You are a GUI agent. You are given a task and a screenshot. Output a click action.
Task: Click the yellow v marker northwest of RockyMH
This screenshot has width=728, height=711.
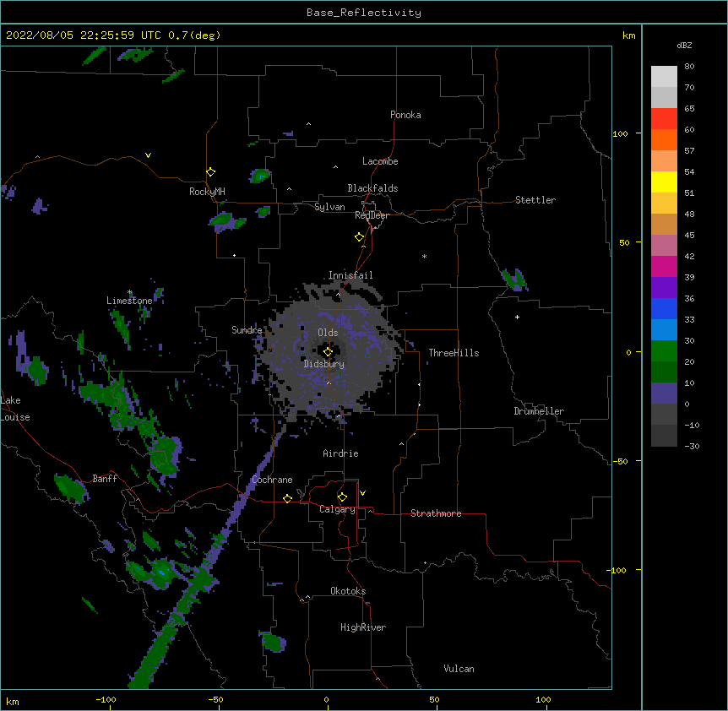[x=148, y=155]
